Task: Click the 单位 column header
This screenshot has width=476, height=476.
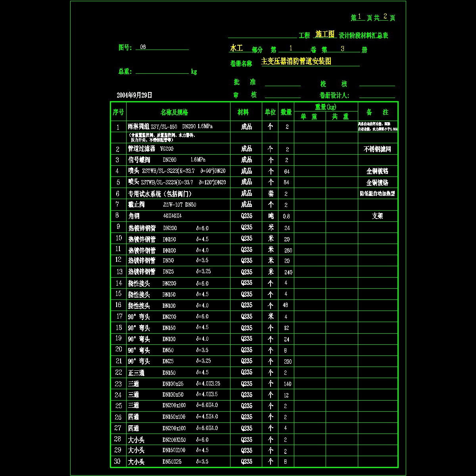Action: [270, 112]
